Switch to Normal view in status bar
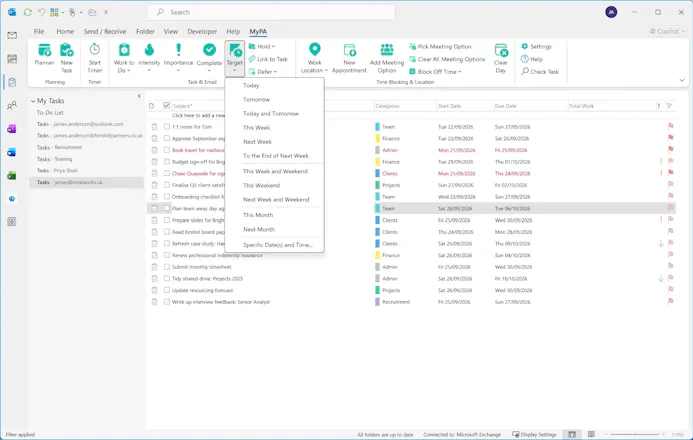Viewport: 693px width, 440px height. pos(572,435)
